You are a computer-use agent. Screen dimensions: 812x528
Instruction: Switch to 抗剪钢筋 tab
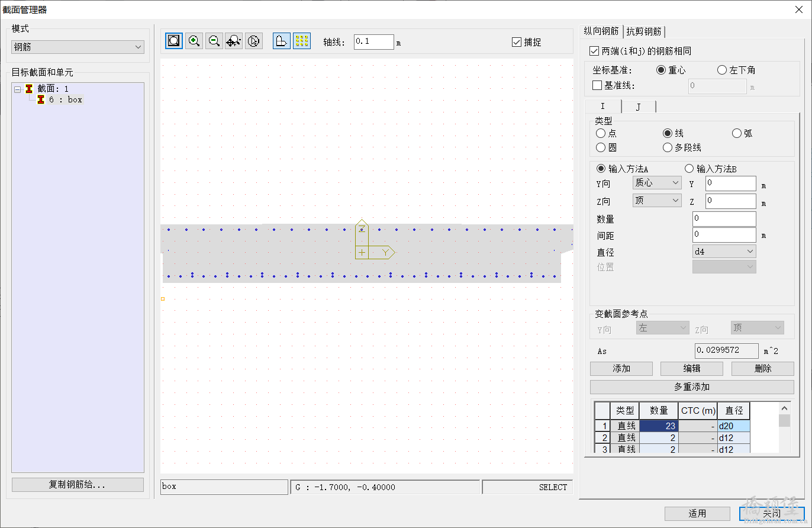tap(644, 31)
